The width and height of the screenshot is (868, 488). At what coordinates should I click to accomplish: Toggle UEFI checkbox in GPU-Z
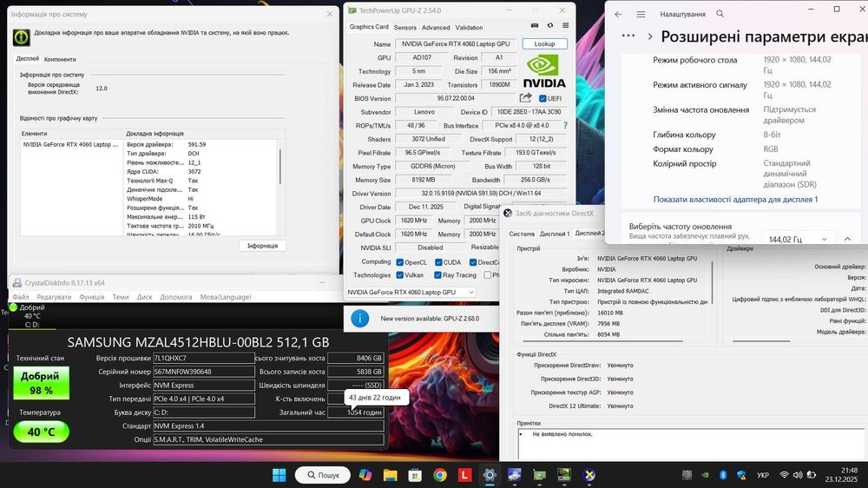542,99
